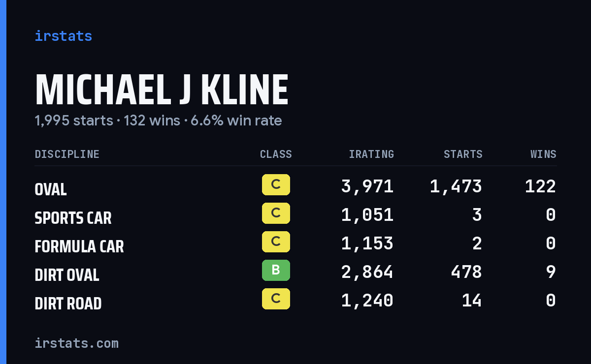Visit the irstats.com footer link
The height and width of the screenshot is (364, 591).
point(77,343)
